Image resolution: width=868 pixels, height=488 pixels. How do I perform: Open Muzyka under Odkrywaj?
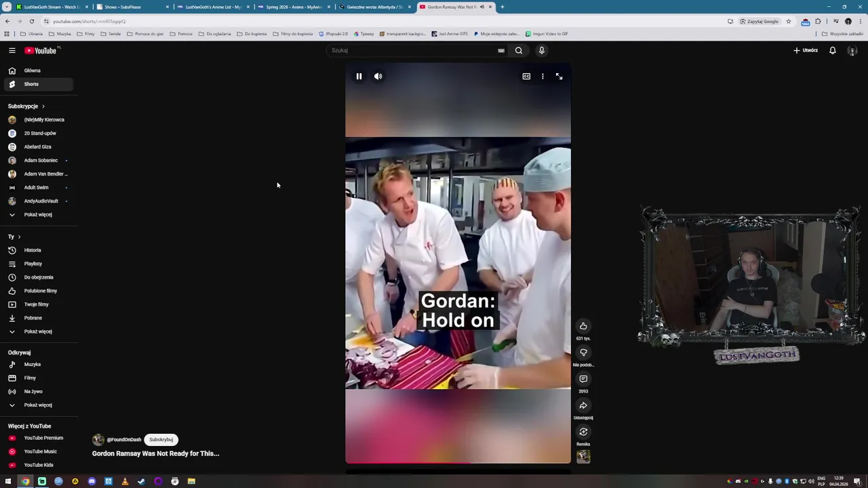point(38,365)
